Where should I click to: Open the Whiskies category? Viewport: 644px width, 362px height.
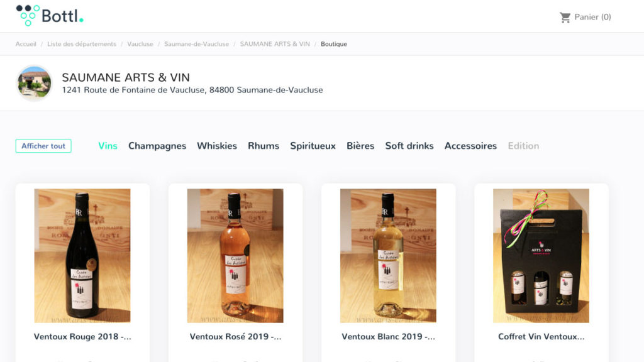click(217, 146)
